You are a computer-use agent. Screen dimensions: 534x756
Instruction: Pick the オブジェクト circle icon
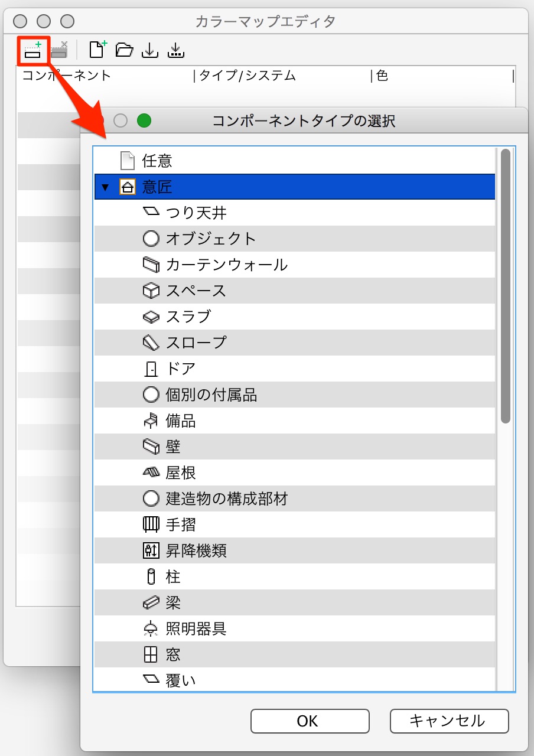tap(151, 238)
